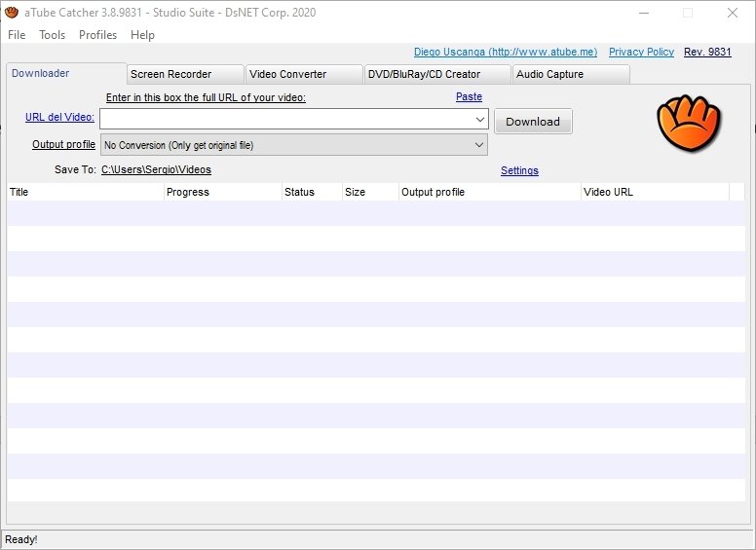Screen dimensions: 756x550
Task: Minimize the aTube Catcher window
Action: (x=644, y=13)
